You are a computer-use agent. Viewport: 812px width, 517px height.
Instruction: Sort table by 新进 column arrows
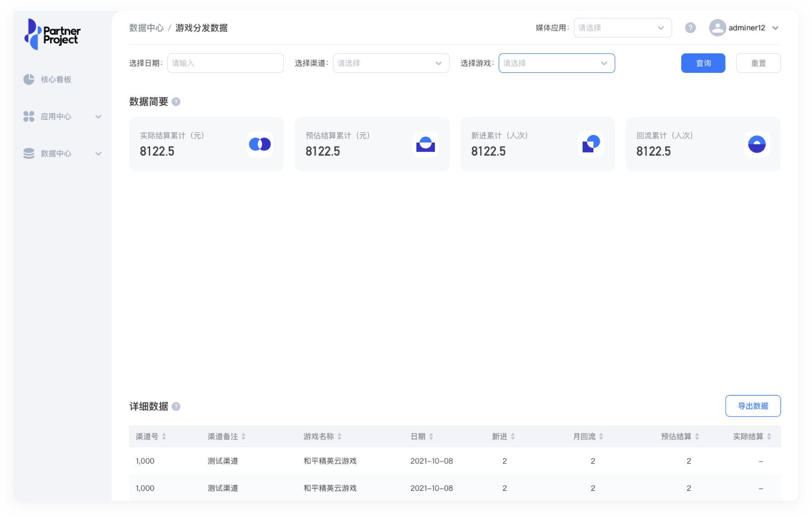point(513,436)
